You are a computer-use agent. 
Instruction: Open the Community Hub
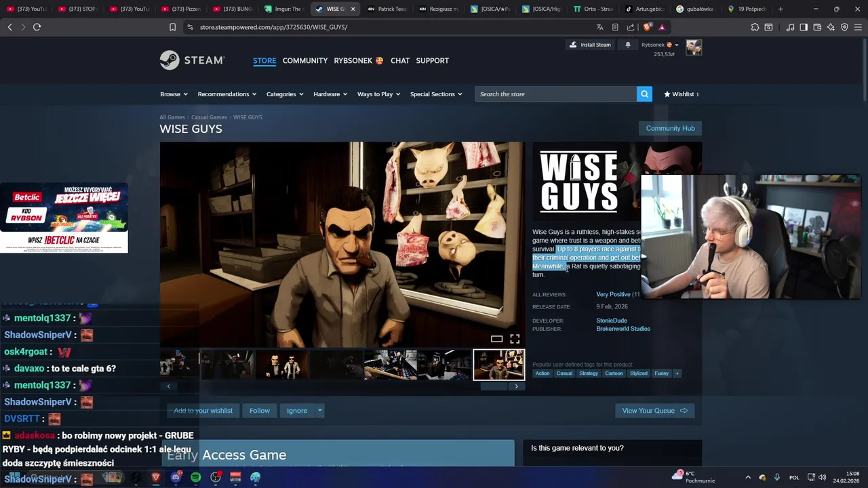(x=670, y=128)
